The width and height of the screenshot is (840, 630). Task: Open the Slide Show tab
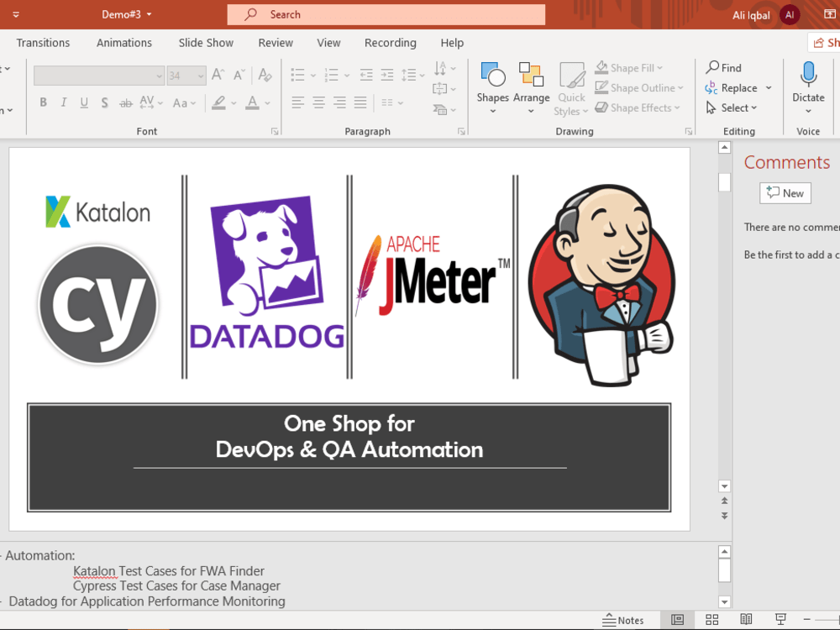[205, 42]
